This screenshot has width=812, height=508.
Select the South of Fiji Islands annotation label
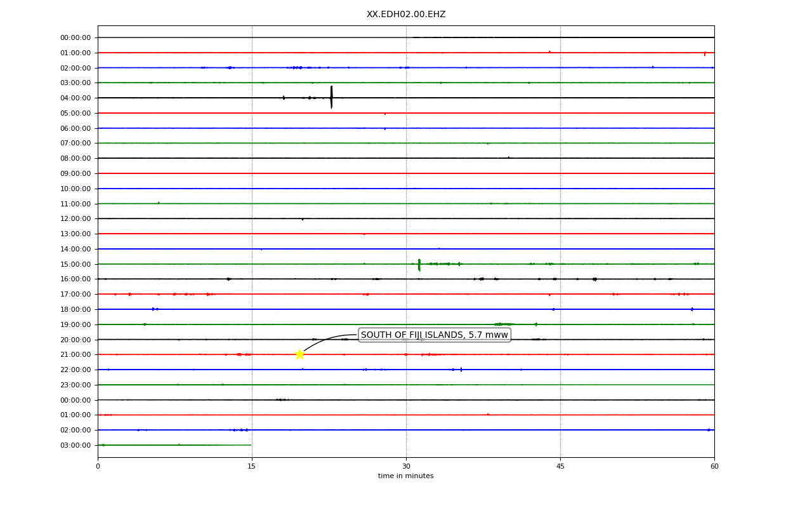pyautogui.click(x=435, y=335)
